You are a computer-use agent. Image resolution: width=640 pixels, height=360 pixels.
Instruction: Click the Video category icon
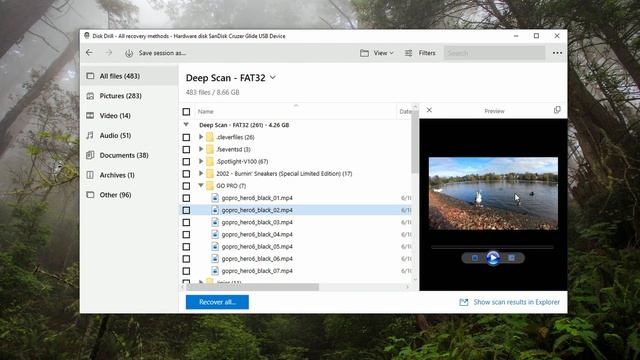[90, 116]
